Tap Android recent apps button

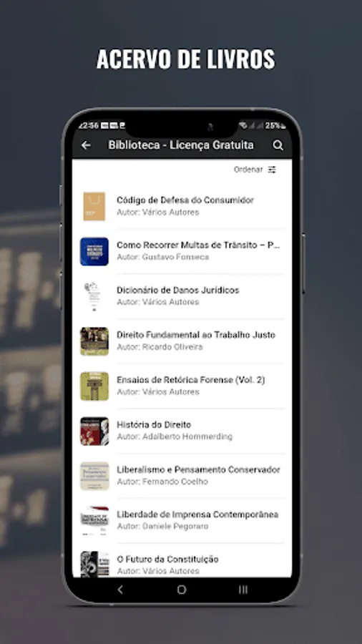click(243, 590)
